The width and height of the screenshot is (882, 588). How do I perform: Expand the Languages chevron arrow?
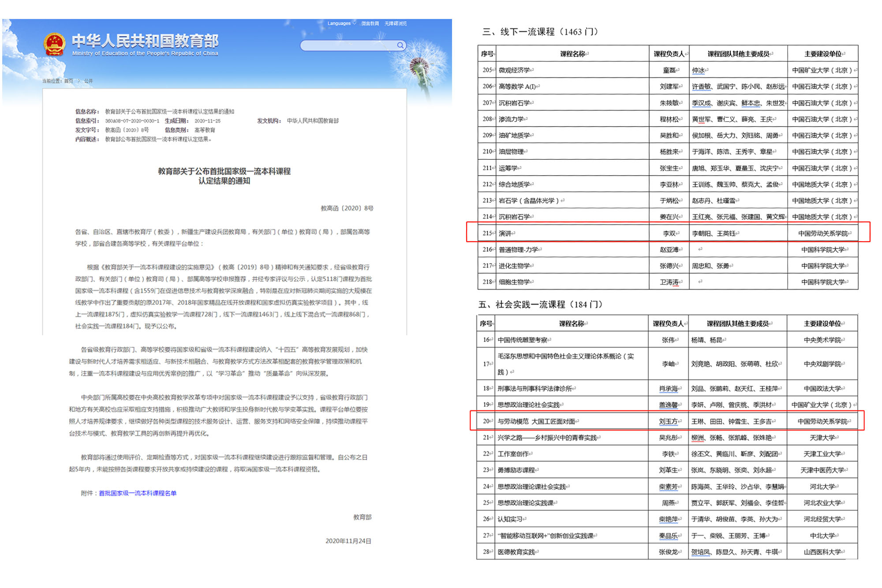pyautogui.click(x=354, y=23)
